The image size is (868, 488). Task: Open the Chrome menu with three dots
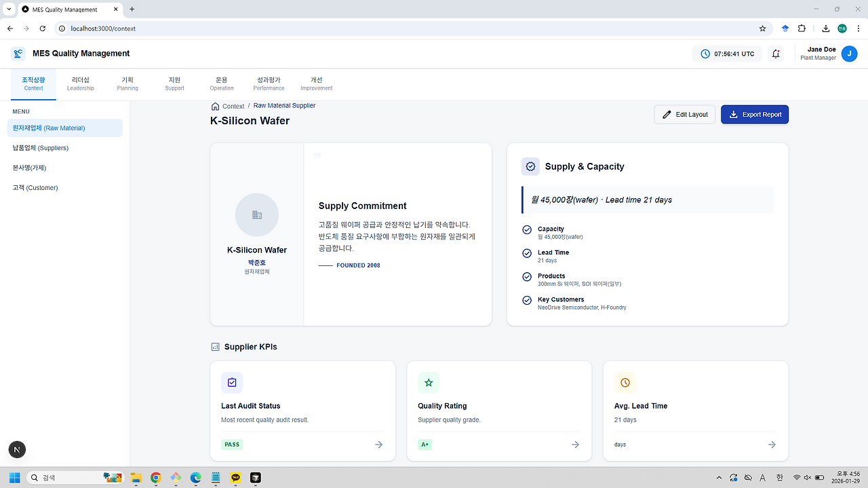point(858,29)
